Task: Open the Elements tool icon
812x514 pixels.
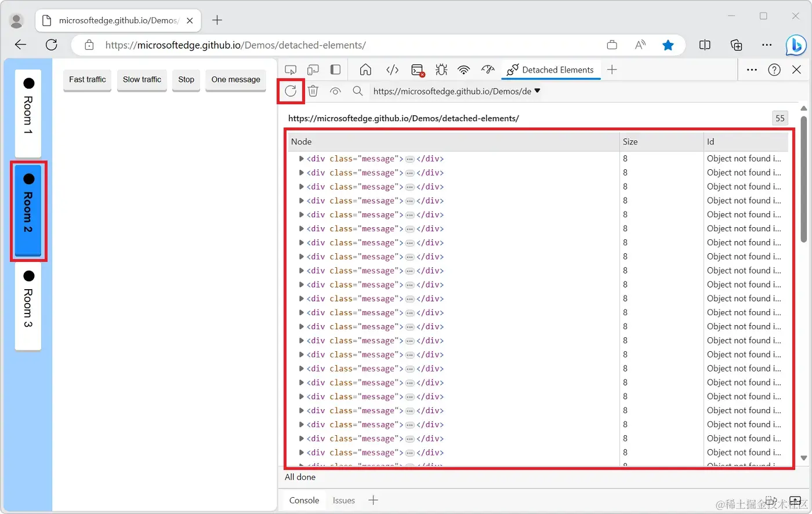Action: pyautogui.click(x=392, y=70)
